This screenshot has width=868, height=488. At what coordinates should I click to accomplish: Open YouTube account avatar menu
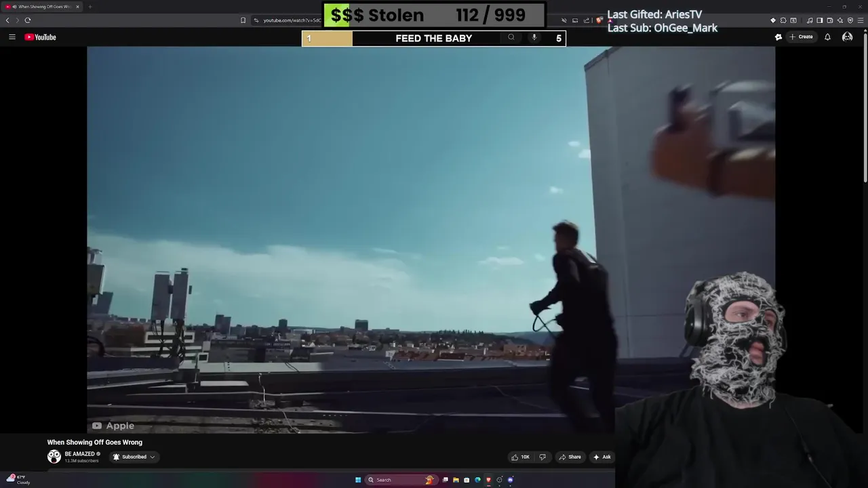[x=847, y=37]
